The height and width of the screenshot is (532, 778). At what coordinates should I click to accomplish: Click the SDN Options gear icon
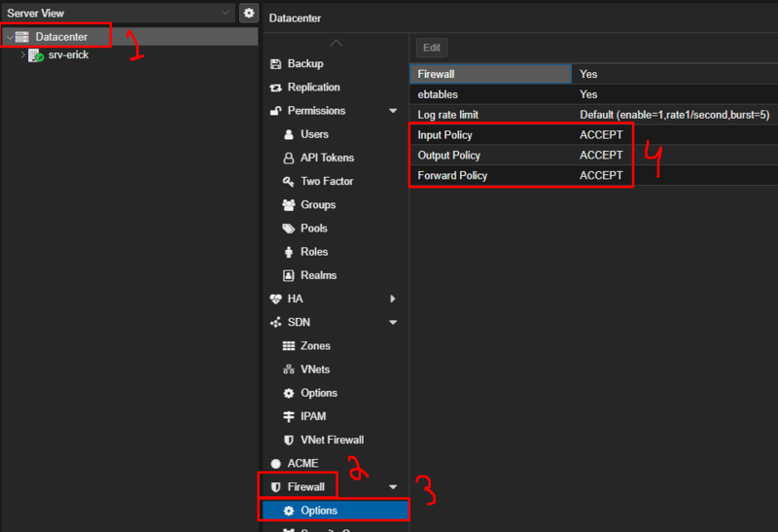[x=288, y=394]
